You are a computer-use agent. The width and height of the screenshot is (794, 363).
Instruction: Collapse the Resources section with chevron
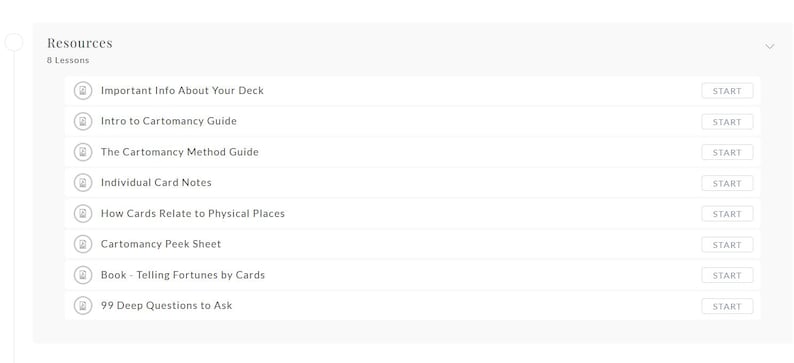coord(770,47)
